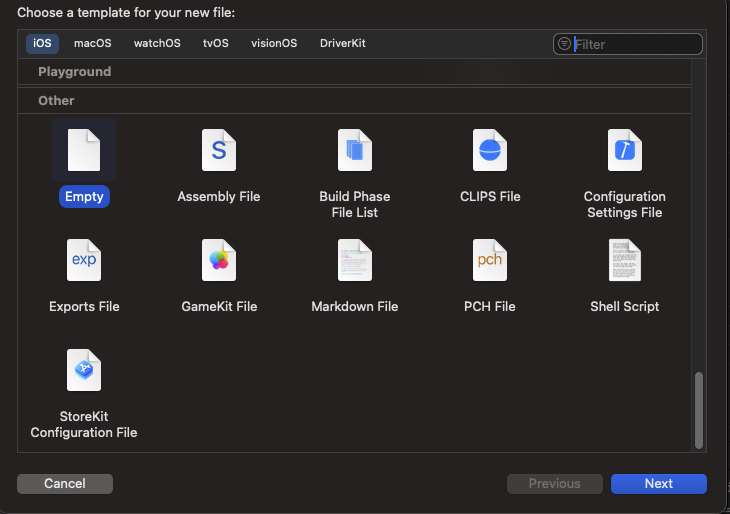
Task: Pick the Markdown File template icon
Action: (x=355, y=260)
